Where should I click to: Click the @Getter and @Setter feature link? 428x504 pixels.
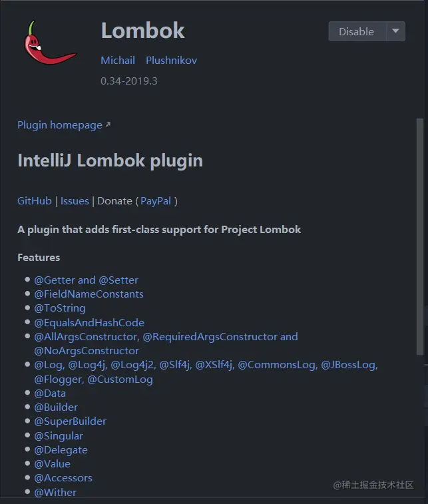point(86,280)
